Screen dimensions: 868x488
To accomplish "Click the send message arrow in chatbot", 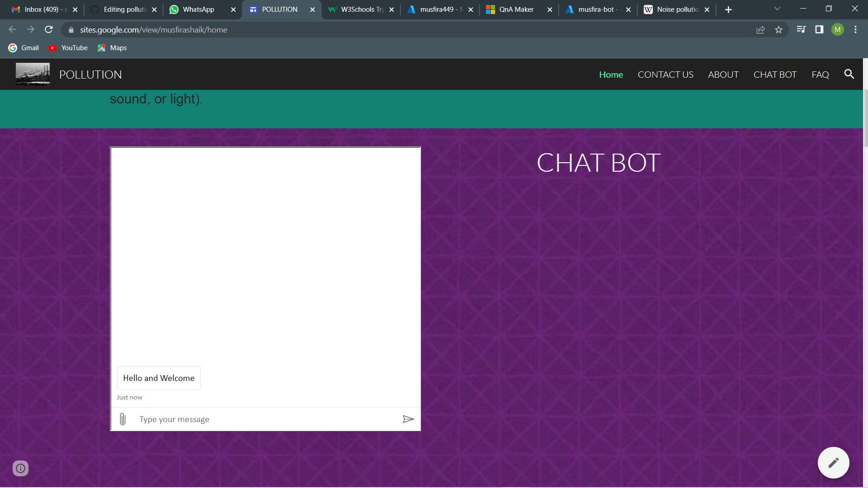I will pyautogui.click(x=408, y=419).
